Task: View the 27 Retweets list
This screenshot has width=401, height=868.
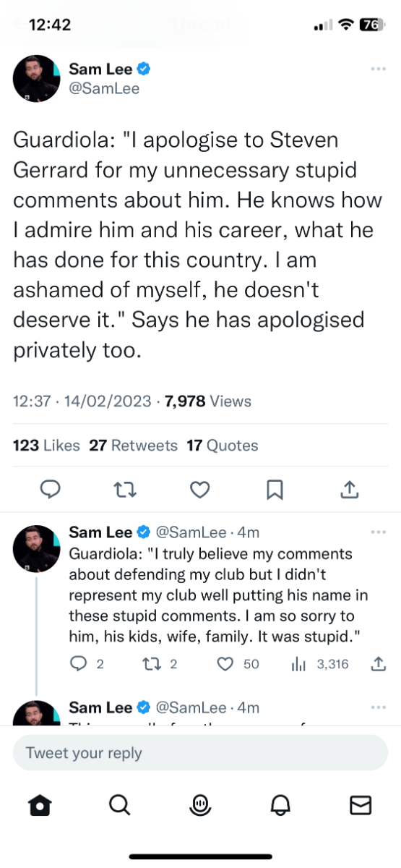Action: pos(133,446)
